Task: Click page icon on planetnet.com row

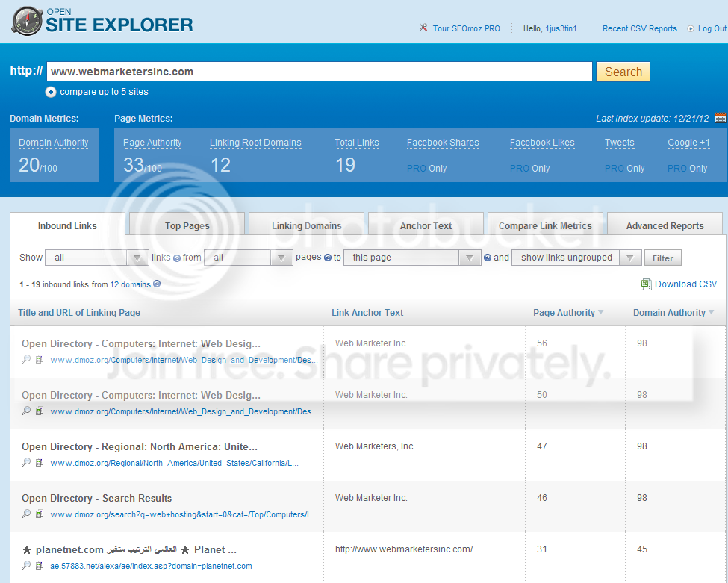Action: [x=40, y=565]
